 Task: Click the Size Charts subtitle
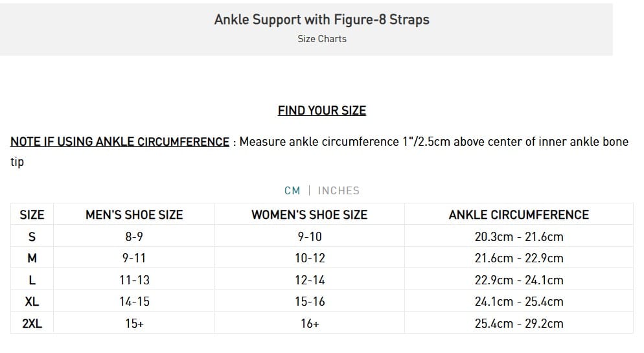(x=322, y=39)
